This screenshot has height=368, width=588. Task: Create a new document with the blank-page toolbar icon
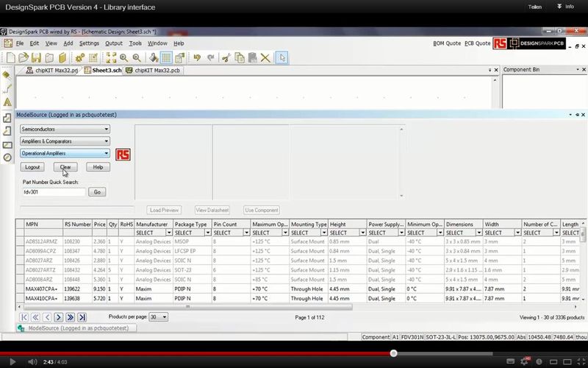coord(11,57)
